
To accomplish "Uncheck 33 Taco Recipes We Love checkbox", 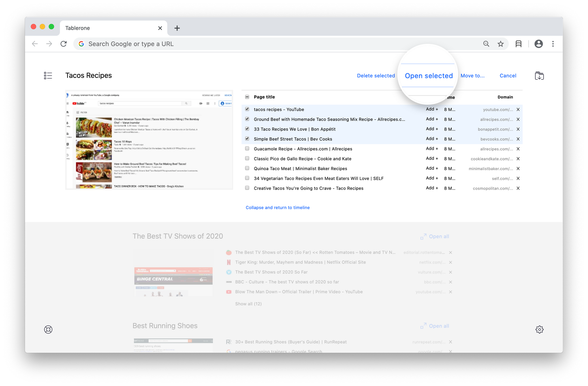I will click(x=247, y=129).
